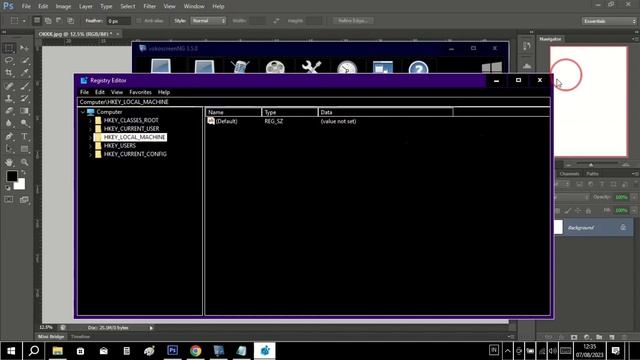Click the Data column header
The image size is (640, 360).
click(x=385, y=112)
